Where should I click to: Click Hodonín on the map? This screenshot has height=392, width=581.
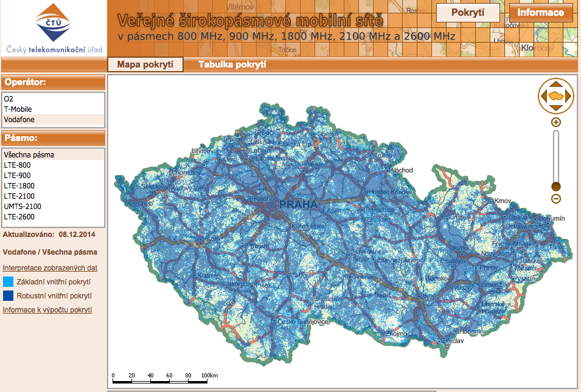coord(471,331)
